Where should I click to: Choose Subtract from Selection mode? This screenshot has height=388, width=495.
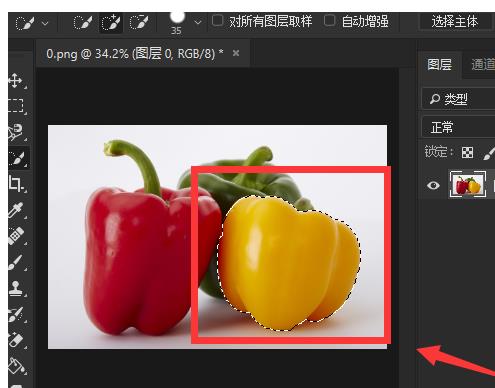pos(139,23)
